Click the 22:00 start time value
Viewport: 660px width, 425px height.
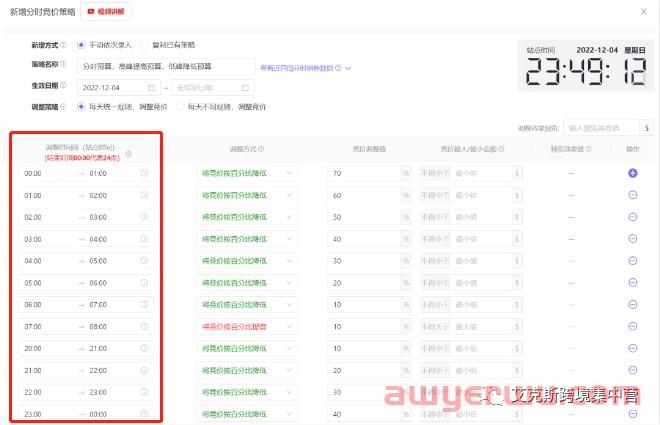click(x=33, y=392)
